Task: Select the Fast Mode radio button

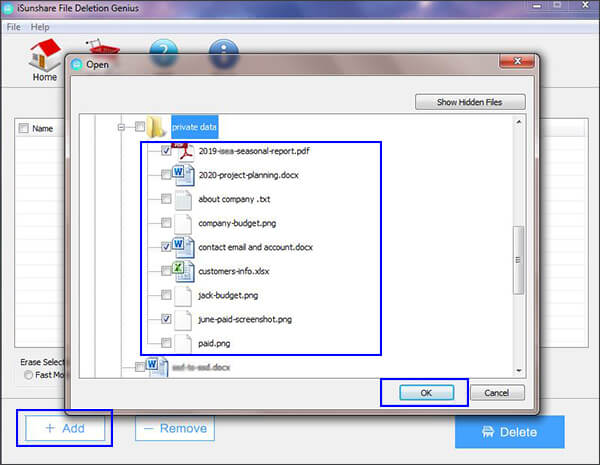Action: [x=28, y=375]
